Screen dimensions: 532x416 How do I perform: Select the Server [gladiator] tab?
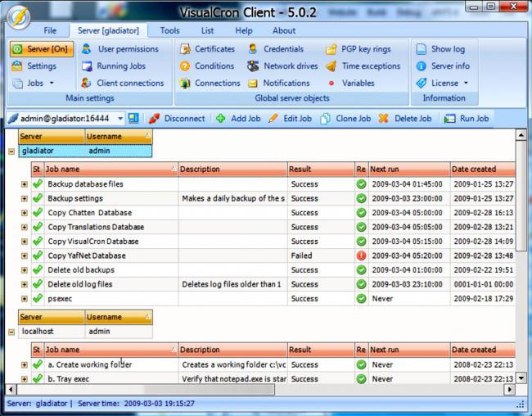tap(108, 30)
